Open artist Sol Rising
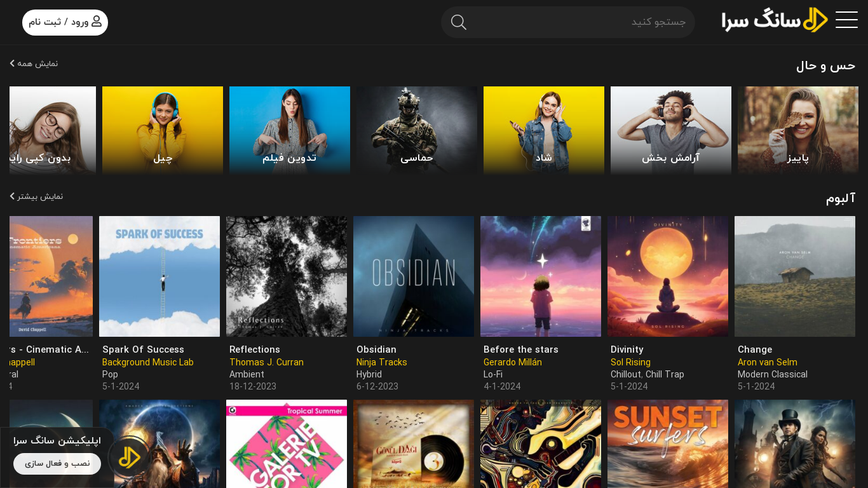Screen dimensions: 868x488 pos(630,362)
